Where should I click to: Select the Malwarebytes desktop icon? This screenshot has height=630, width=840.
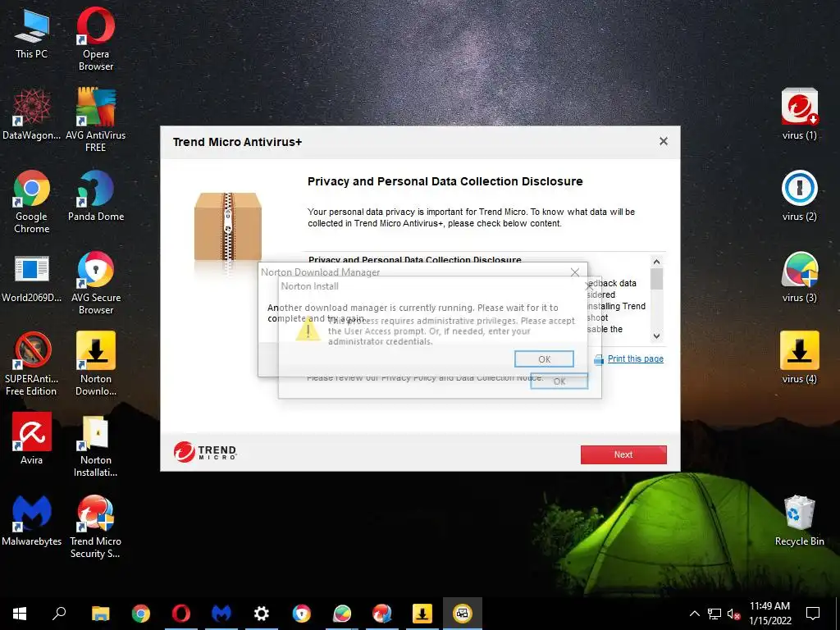click(x=32, y=520)
